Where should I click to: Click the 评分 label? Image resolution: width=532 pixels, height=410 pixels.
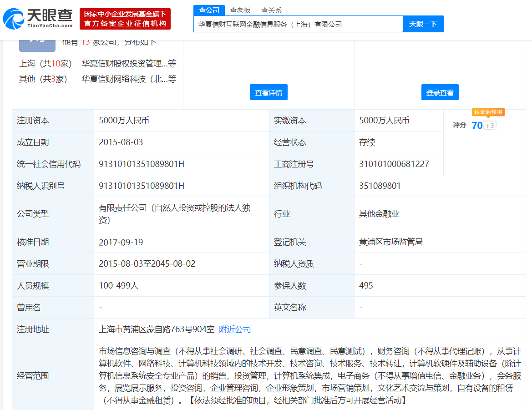click(x=459, y=125)
